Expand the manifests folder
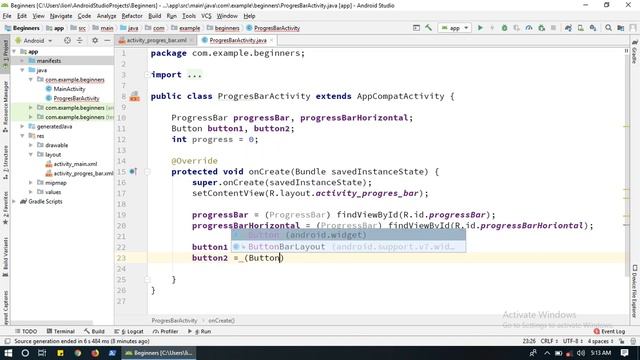The width and height of the screenshot is (640, 360). point(22,61)
